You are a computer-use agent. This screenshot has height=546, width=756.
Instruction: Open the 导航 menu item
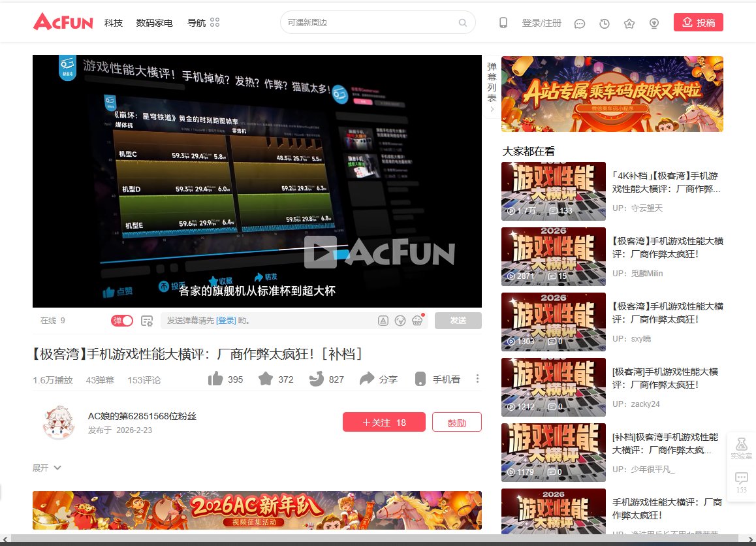[197, 23]
